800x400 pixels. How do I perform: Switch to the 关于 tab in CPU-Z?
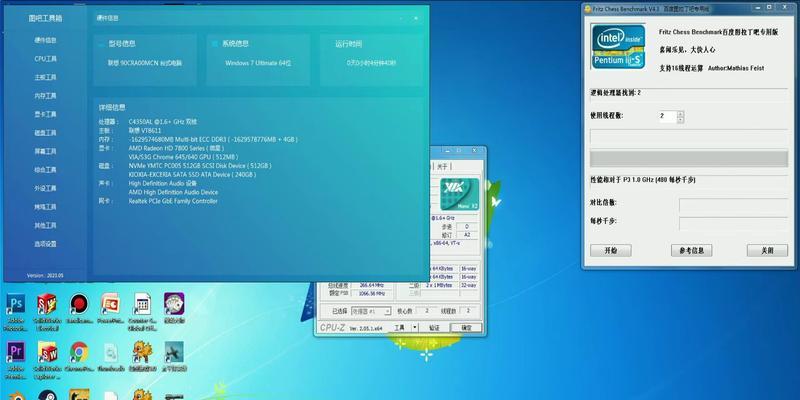pos(442,166)
